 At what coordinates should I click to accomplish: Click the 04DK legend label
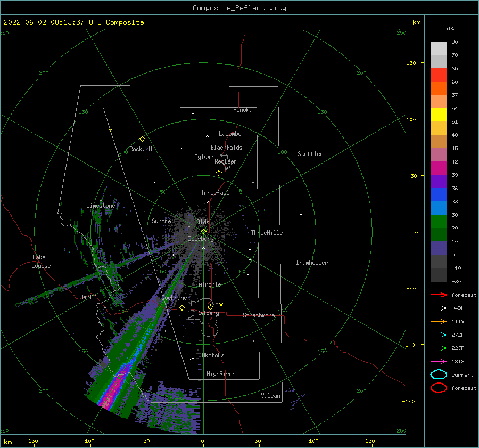coord(458,308)
